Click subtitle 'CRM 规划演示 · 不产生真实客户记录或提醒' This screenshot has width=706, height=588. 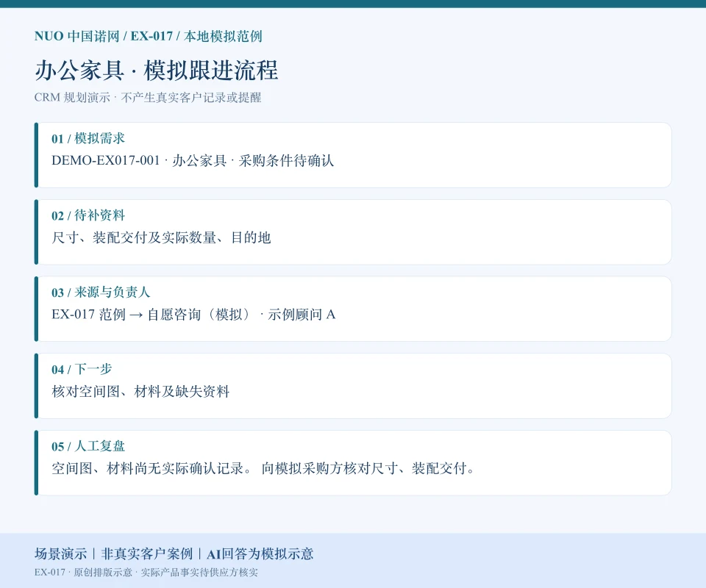(148, 98)
